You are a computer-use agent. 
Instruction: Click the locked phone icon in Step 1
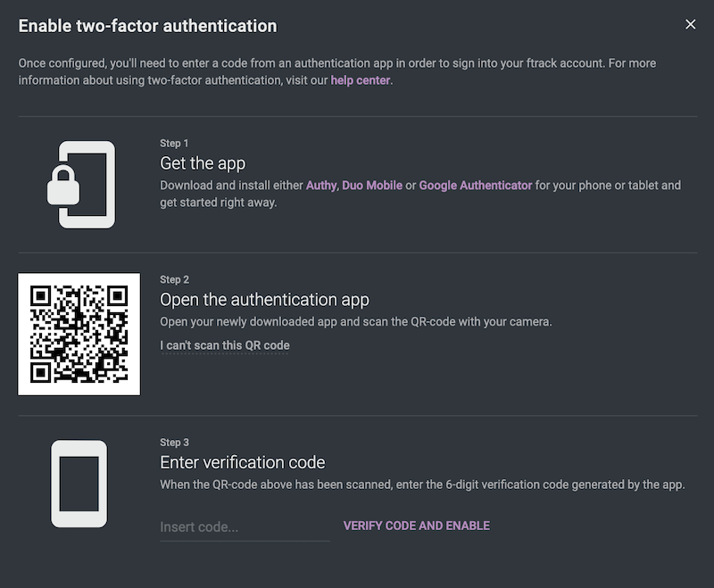pyautogui.click(x=80, y=185)
